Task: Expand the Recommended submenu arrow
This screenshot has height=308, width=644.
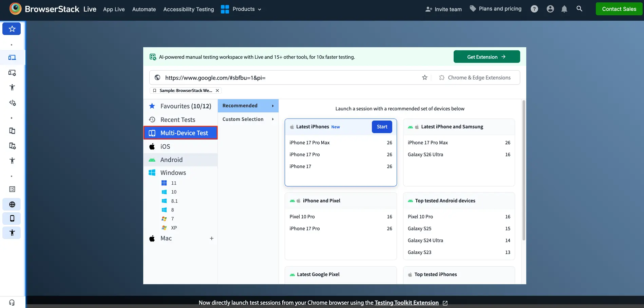Action: [273, 106]
